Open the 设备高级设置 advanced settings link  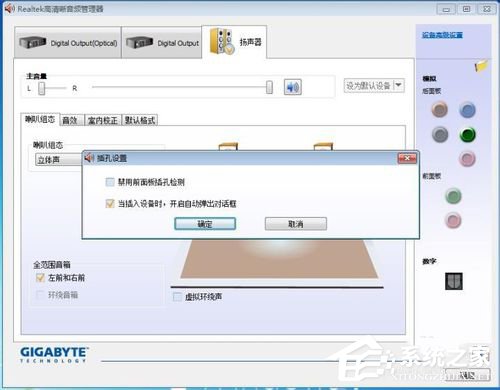442,35
